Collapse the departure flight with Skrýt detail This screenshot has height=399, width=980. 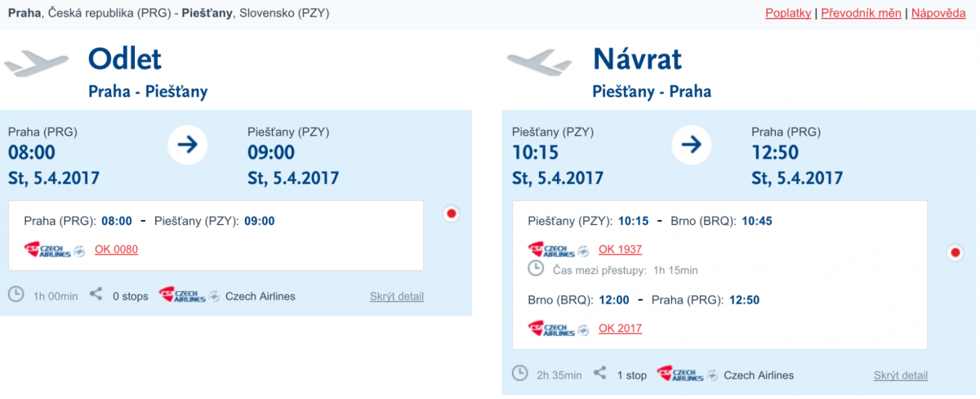(397, 296)
